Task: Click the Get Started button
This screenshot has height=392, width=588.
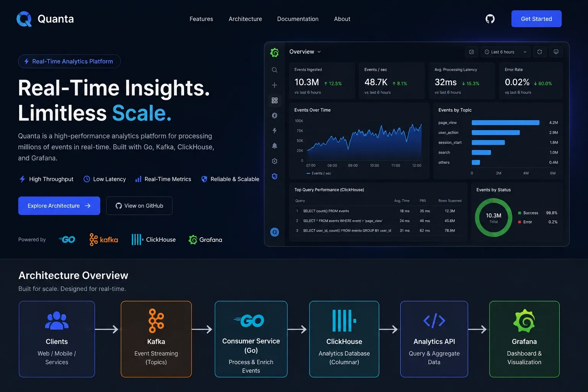Action: (x=536, y=19)
